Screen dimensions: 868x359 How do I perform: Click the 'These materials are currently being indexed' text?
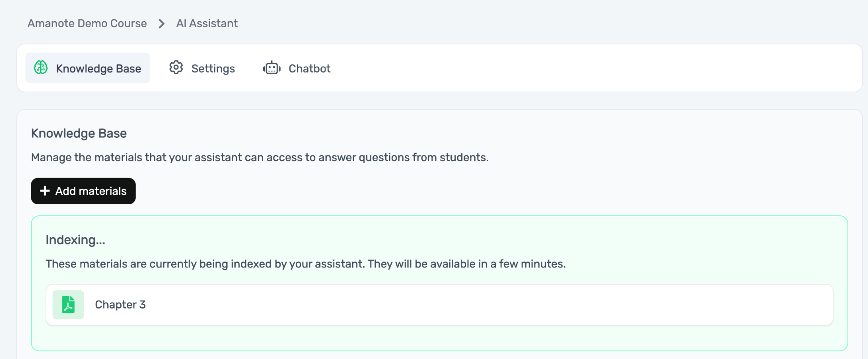click(x=305, y=264)
